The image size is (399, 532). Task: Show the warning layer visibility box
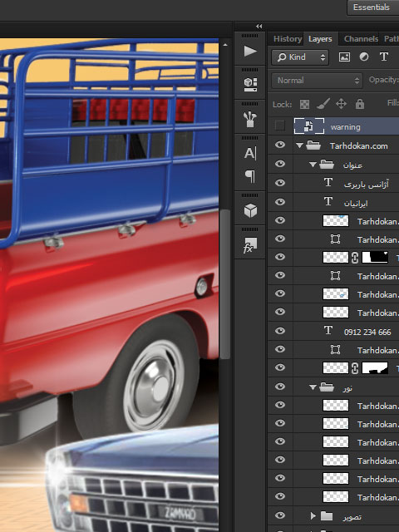click(x=280, y=126)
